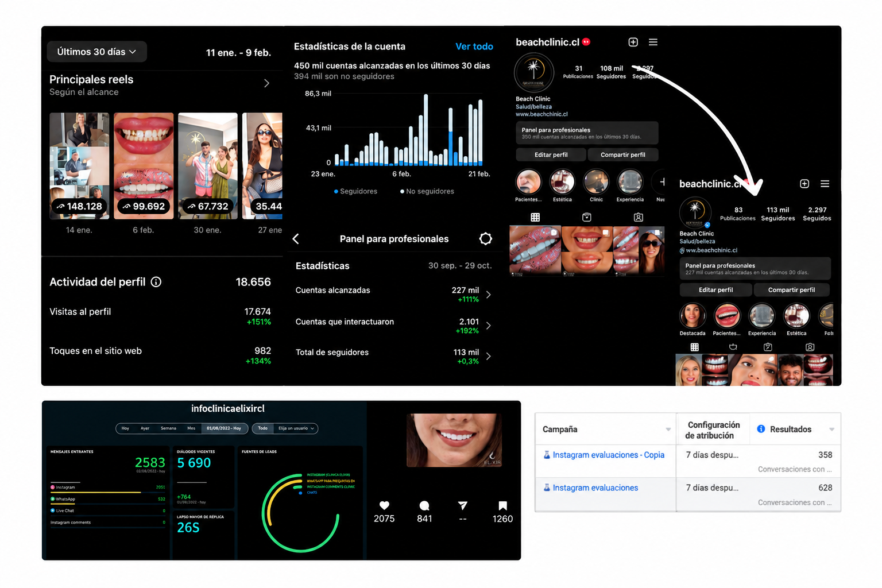Open the Elija un usuario dropdown

click(296, 428)
